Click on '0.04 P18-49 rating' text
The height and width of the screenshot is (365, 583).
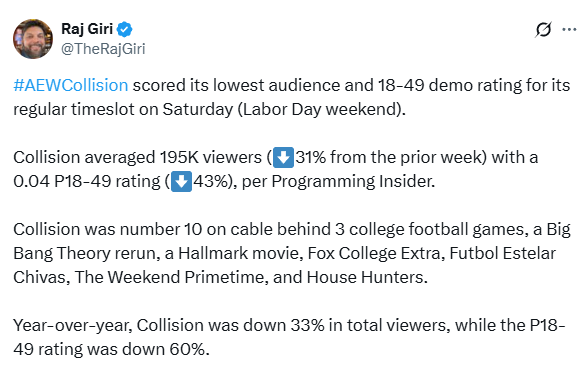click(x=87, y=181)
